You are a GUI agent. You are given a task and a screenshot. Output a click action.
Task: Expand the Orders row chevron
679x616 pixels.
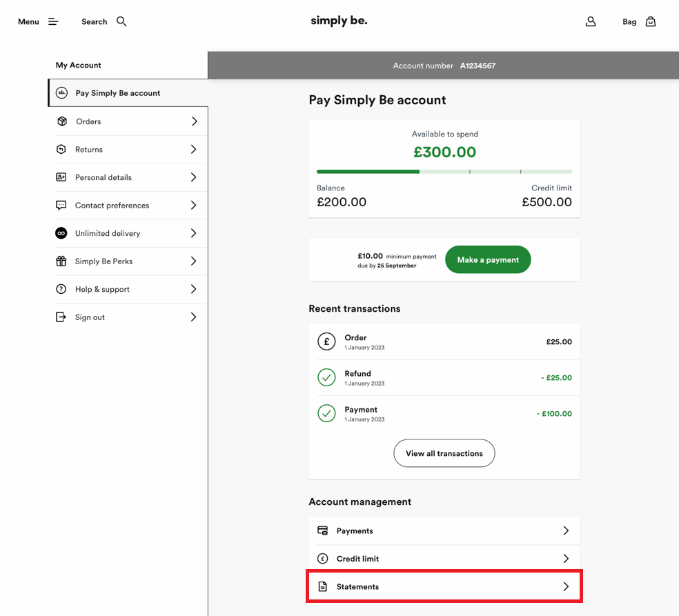coord(195,121)
